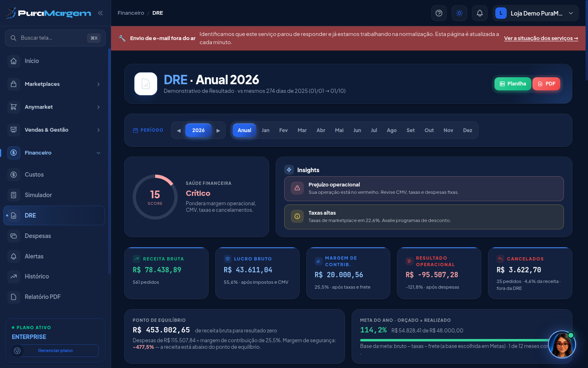
Task: Open the notifications bell in the header
Action: point(480,13)
